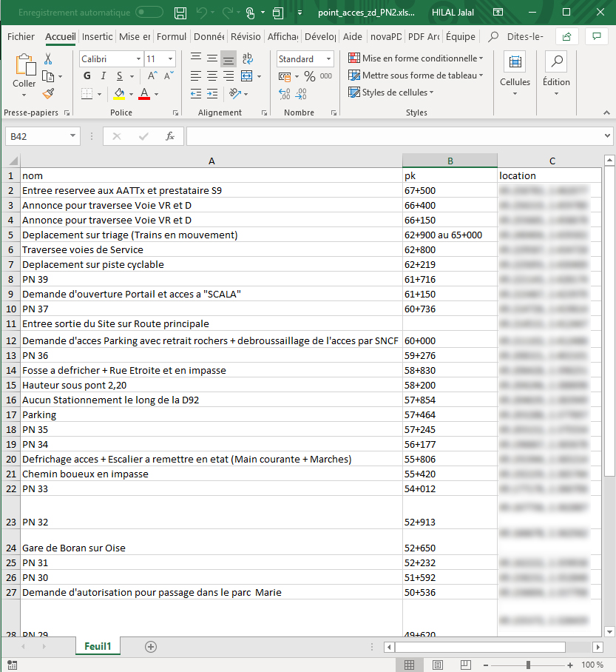Remove a decimal place
The height and width of the screenshot is (672, 616).
301,94
